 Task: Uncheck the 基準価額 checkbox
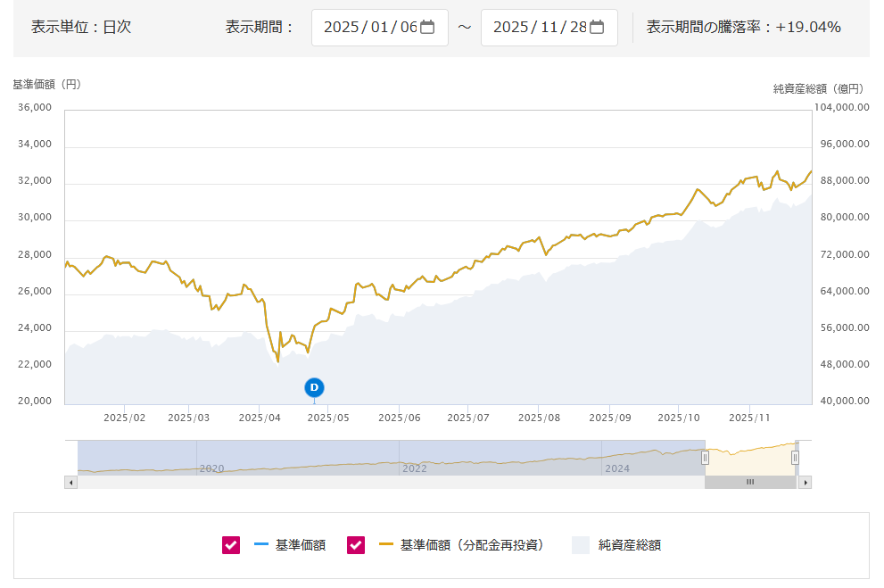[231, 545]
